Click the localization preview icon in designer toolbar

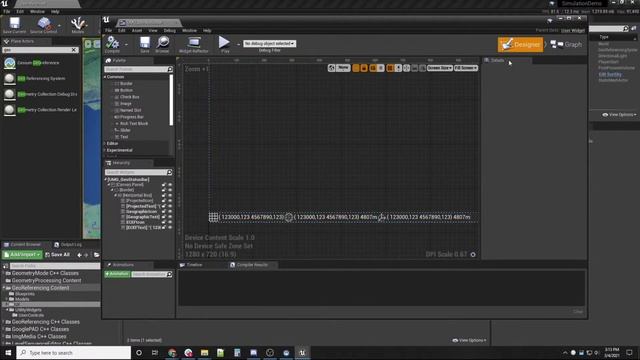point(331,68)
